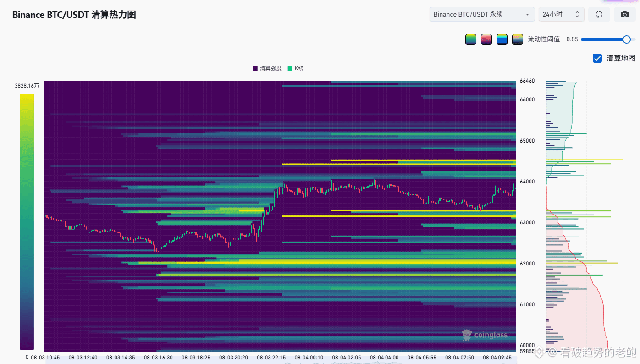Click the "08-03 16:30" time axis label
The height and width of the screenshot is (364, 640).
pyautogui.click(x=158, y=358)
